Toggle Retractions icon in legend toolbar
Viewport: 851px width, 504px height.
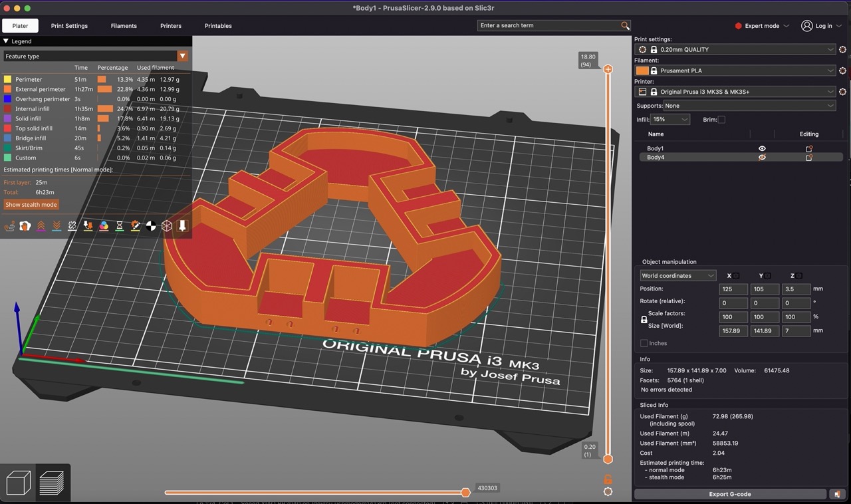[x=41, y=226]
